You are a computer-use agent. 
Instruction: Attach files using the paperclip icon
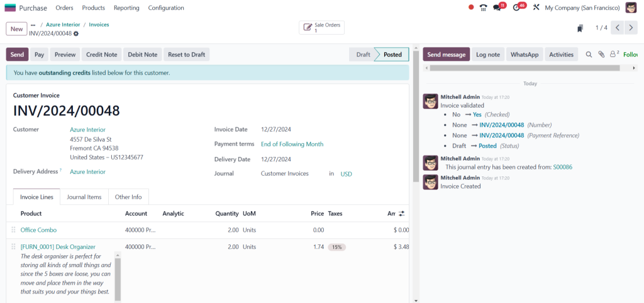pos(601,54)
